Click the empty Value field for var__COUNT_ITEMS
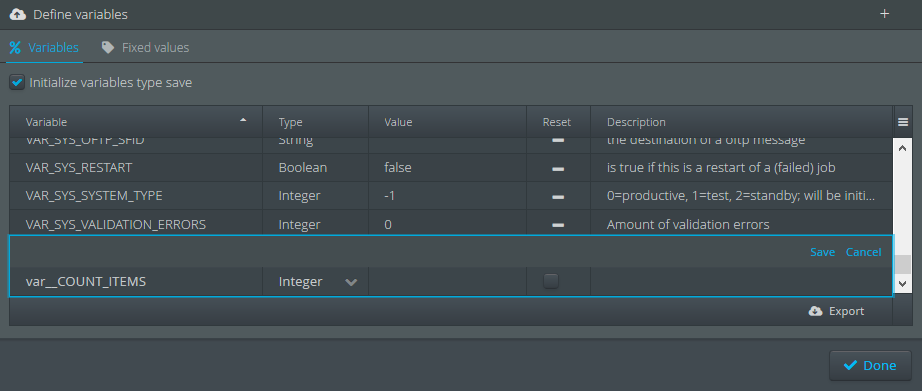Image resolution: width=922 pixels, height=391 pixels. tap(447, 282)
